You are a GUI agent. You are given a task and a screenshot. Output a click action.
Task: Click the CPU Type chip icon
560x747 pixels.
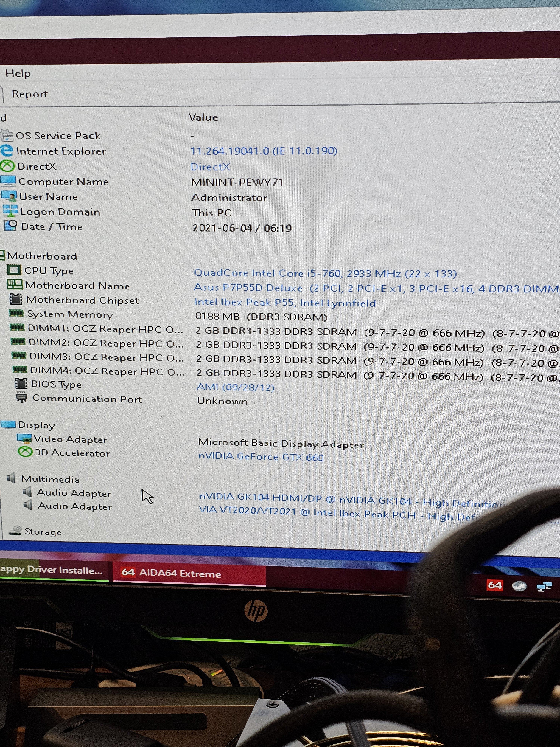14,270
